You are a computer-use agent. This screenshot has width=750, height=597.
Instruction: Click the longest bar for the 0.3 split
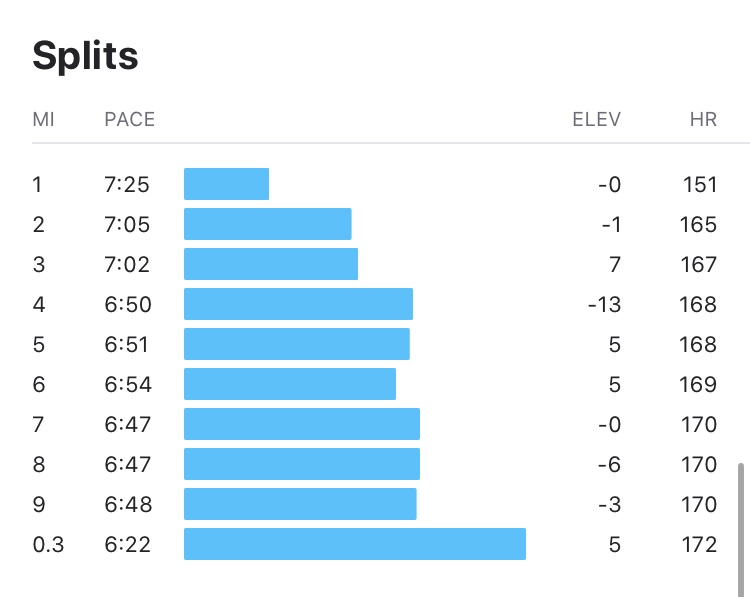tap(354, 544)
